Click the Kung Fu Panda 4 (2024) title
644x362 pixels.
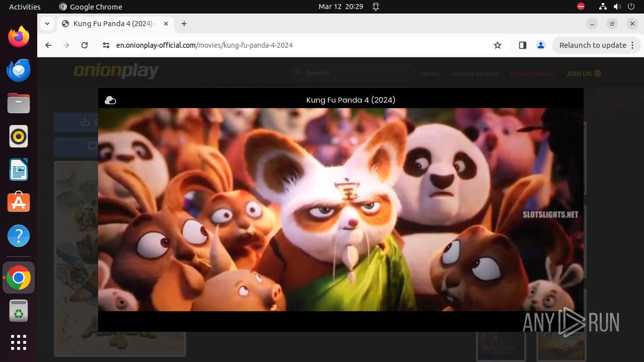pos(351,100)
